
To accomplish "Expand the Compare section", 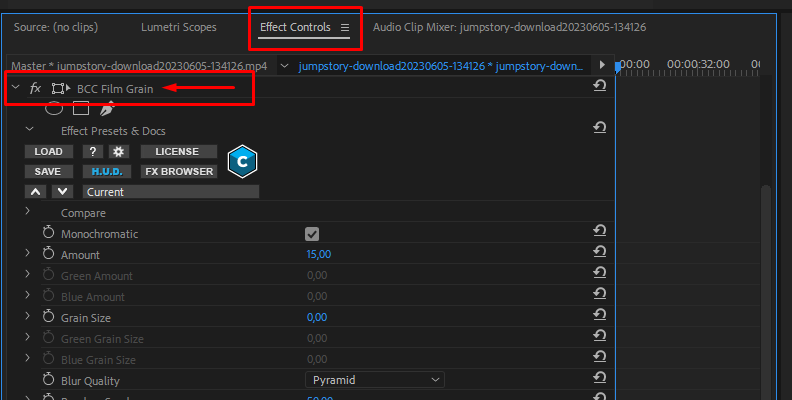I will [28, 211].
